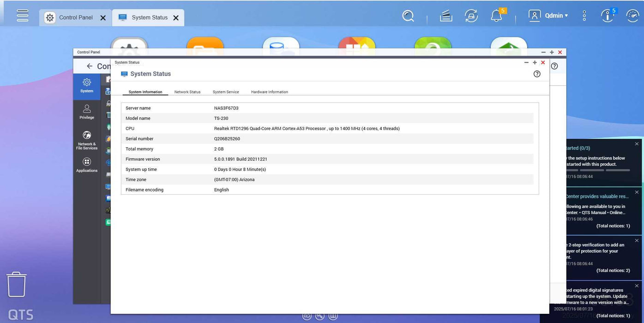Open the notification bell with badge 5
The image size is (644, 323).
(x=497, y=15)
